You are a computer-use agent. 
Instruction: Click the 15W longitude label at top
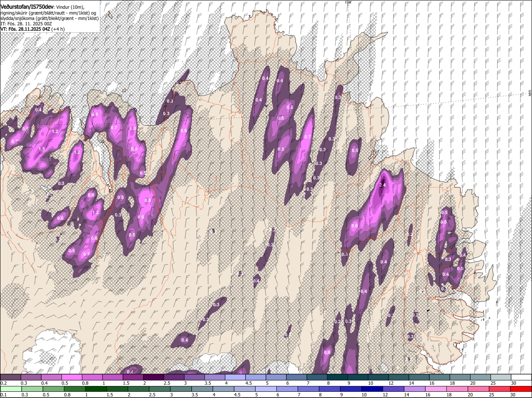pyautogui.click(x=348, y=2)
